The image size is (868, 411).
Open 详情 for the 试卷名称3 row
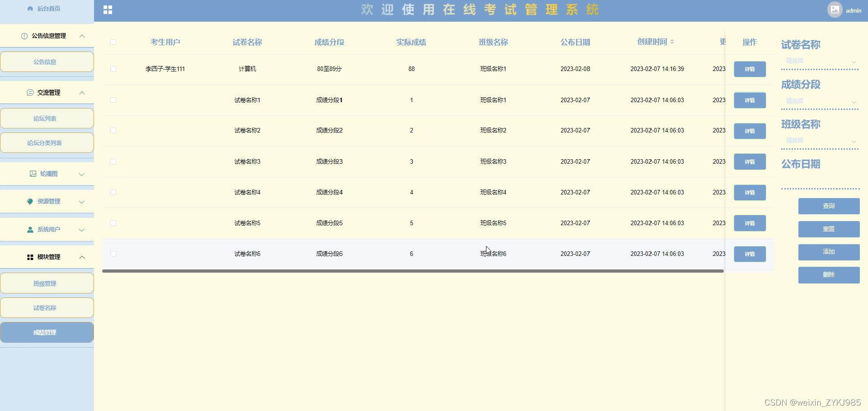click(750, 162)
